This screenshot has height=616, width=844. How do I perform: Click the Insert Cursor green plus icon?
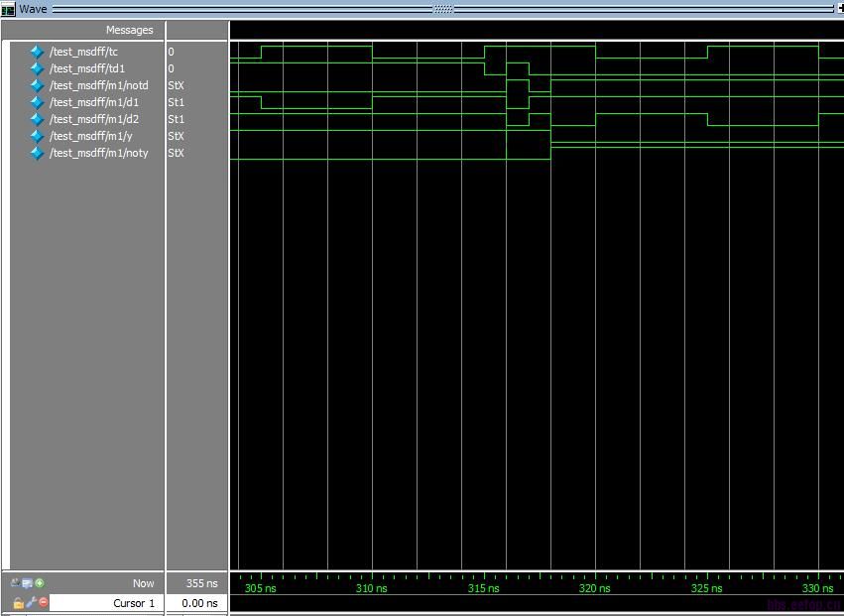[40, 583]
